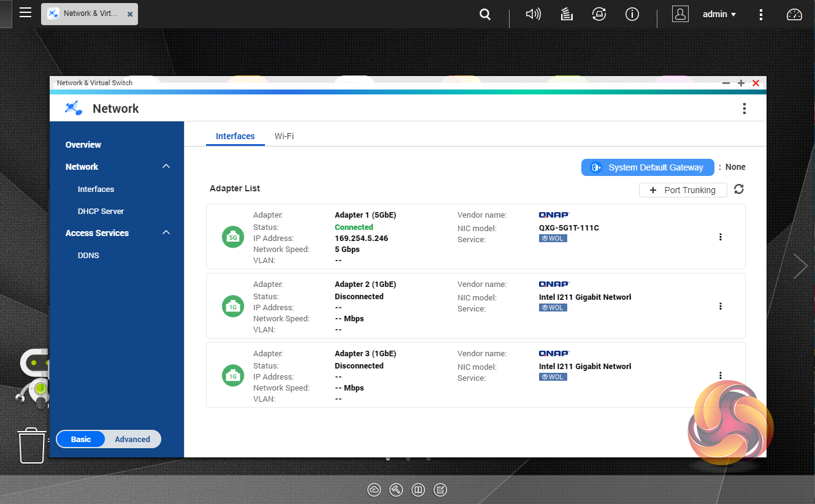Click the System Default Gateway button
The height and width of the screenshot is (504, 815).
click(x=648, y=167)
